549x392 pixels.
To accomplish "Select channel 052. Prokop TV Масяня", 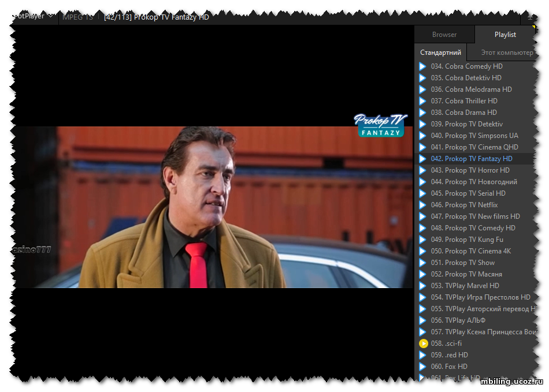I will 466,274.
